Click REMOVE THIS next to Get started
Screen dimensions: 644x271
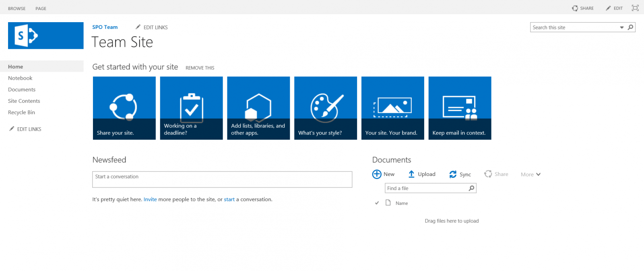(x=200, y=68)
